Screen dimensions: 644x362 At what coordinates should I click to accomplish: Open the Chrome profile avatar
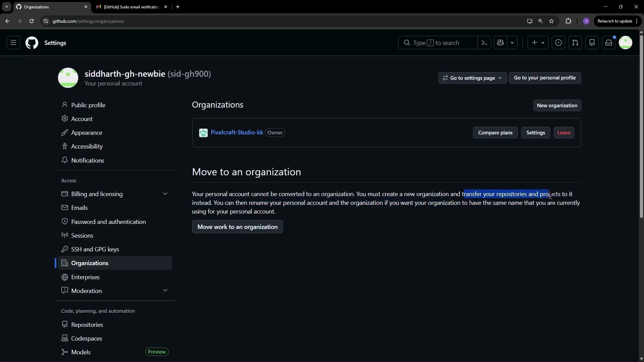[x=586, y=21]
